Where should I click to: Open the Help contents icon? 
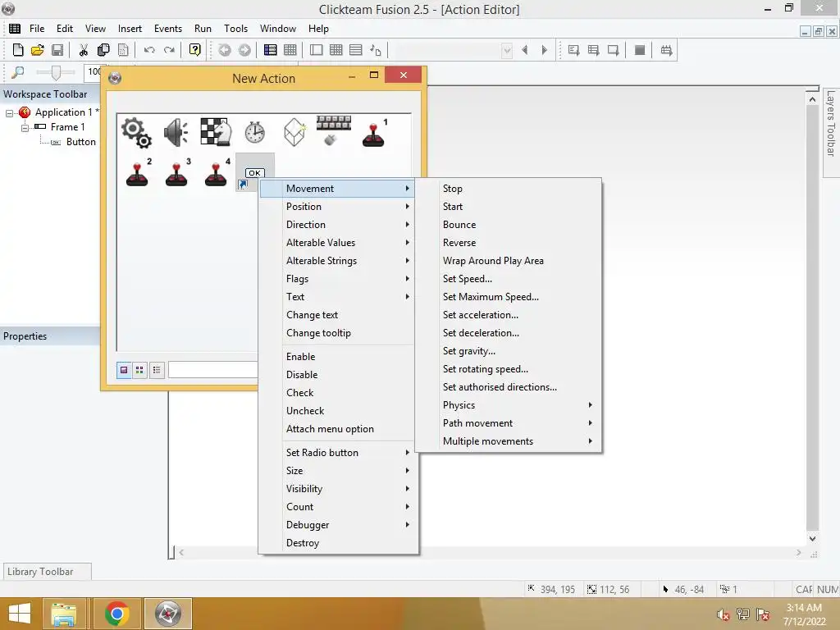[x=195, y=50]
